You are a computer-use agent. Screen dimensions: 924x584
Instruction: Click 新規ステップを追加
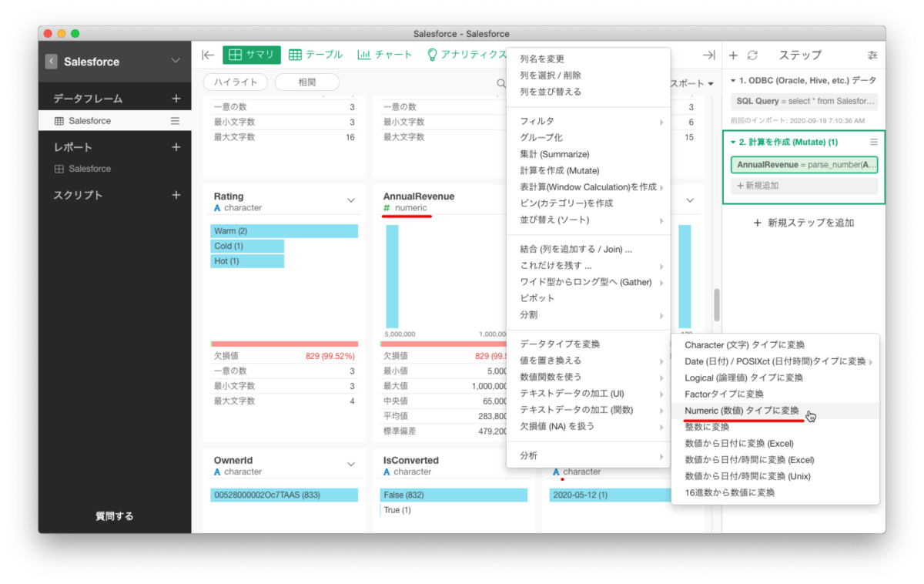pos(804,223)
